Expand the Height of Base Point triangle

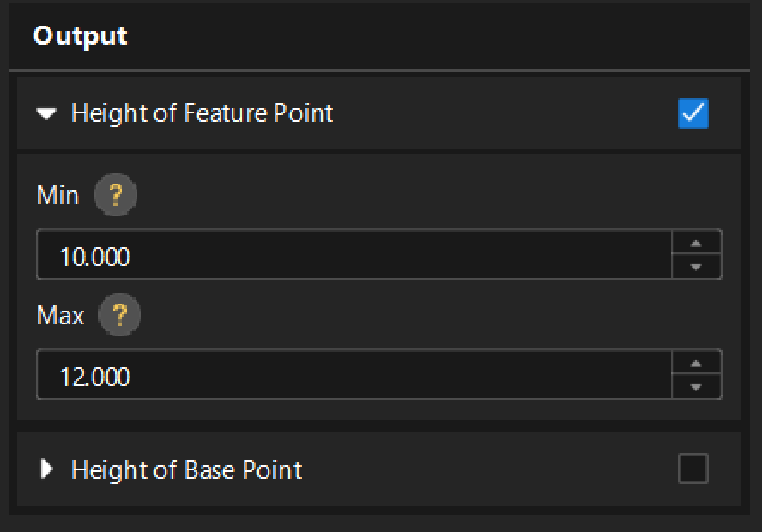click(48, 469)
